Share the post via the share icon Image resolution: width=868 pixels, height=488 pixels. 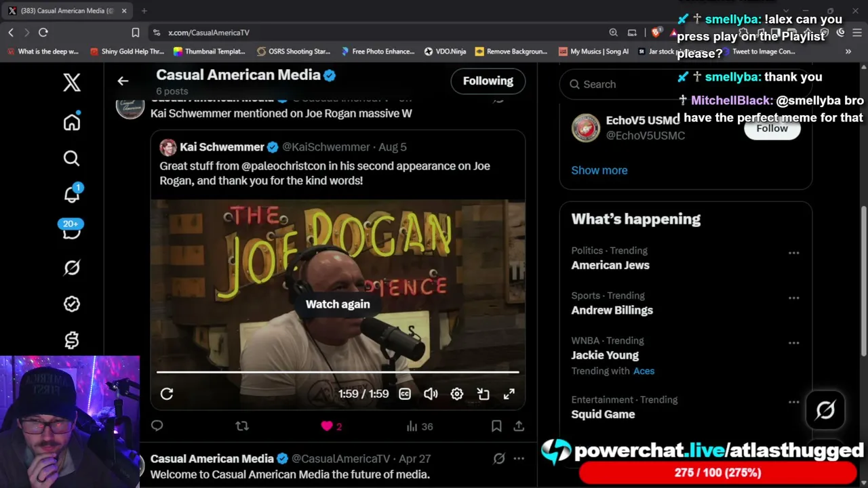(x=519, y=426)
